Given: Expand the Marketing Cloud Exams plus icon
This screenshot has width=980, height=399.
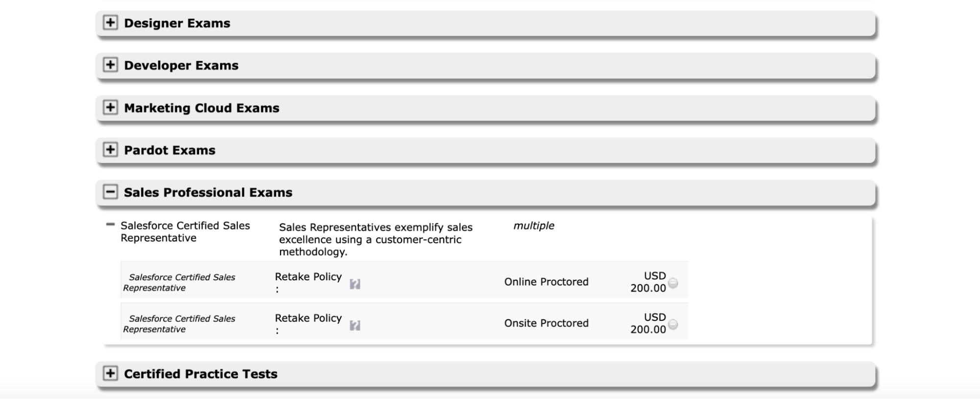Looking at the screenshot, I should point(110,107).
